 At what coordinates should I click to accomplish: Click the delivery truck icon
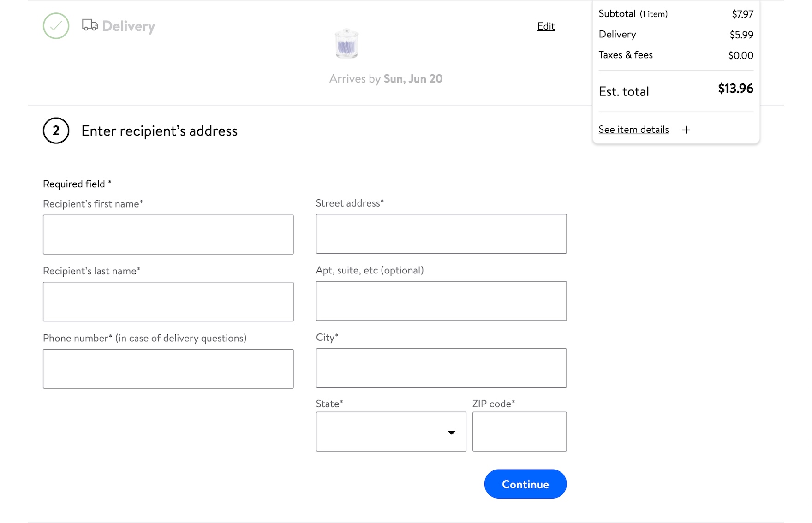pyautogui.click(x=90, y=25)
